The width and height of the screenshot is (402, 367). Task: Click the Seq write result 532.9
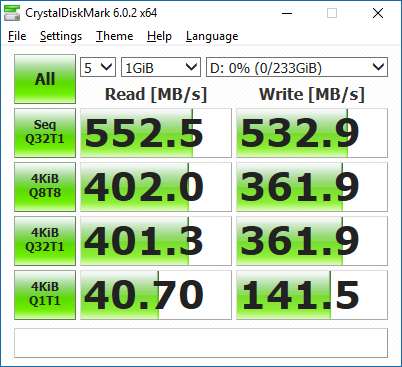click(312, 133)
